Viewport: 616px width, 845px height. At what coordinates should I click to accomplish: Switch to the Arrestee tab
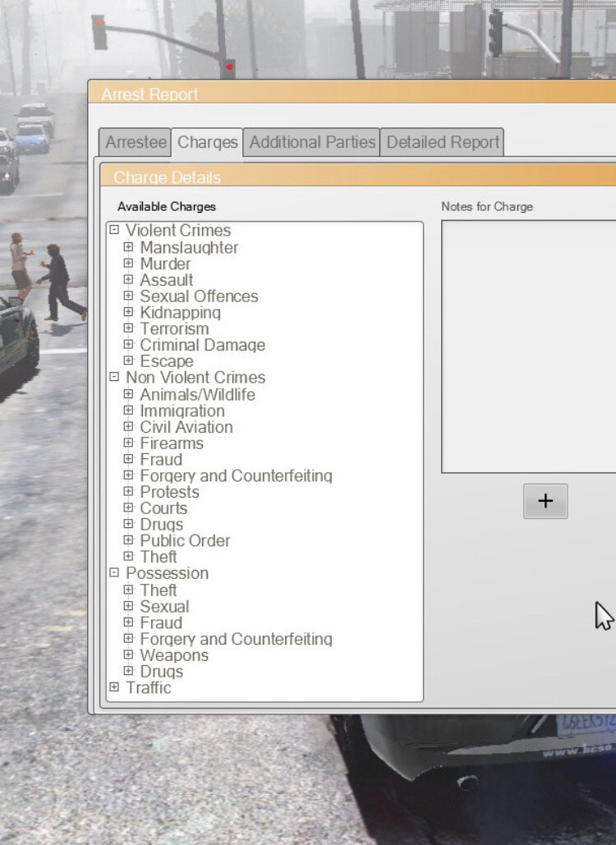[136, 142]
